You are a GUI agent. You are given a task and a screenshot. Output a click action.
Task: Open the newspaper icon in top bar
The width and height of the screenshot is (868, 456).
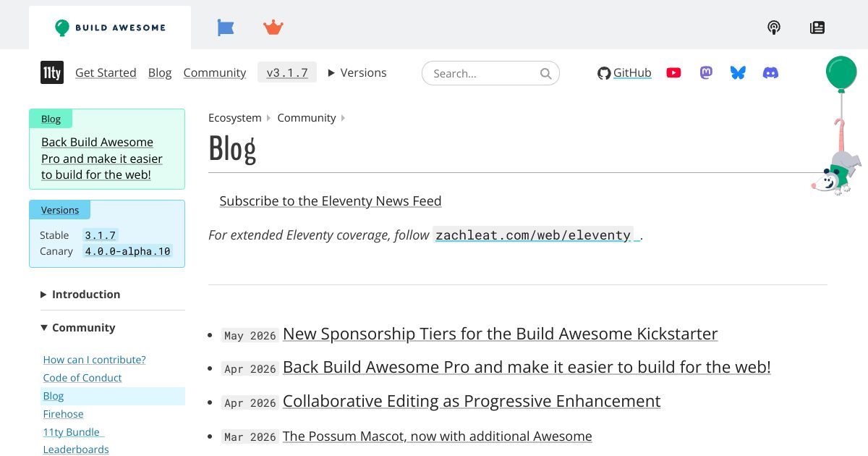817,28
